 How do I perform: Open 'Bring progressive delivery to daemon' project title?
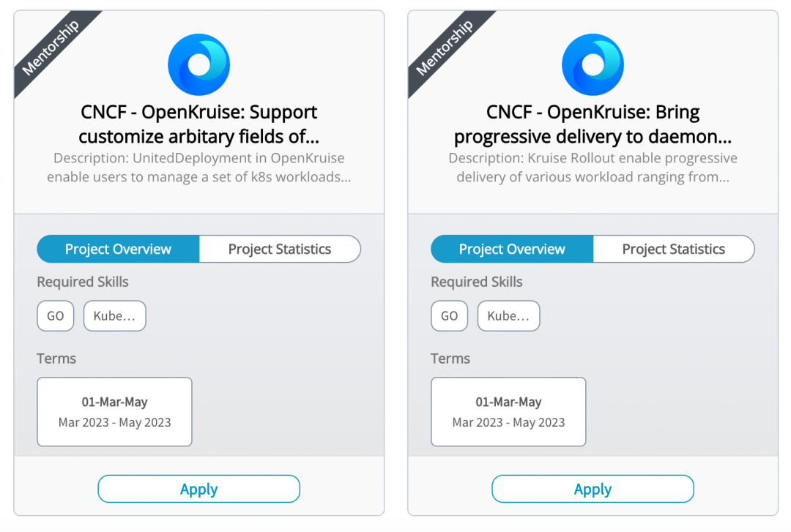593,124
